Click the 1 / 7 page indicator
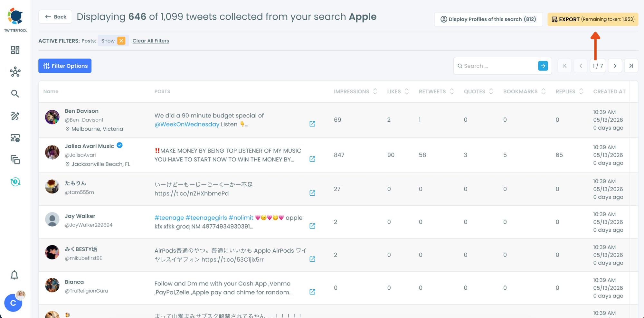Screen dimensions: 644x318 click(598, 66)
